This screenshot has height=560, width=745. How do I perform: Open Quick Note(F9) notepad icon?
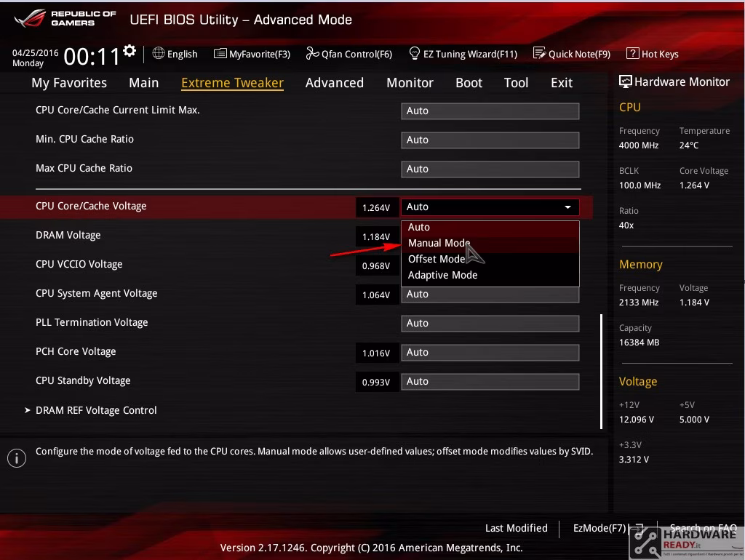tap(539, 53)
